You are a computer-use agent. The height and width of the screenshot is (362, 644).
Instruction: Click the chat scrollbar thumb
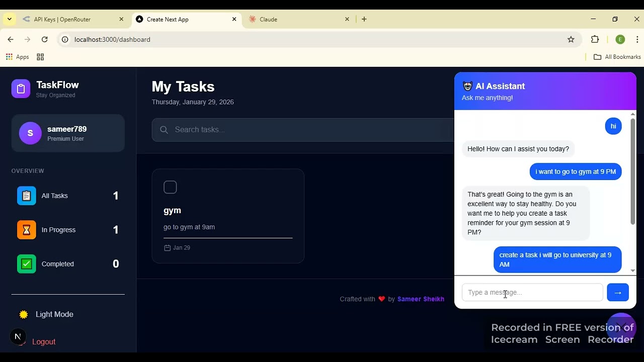633,171
